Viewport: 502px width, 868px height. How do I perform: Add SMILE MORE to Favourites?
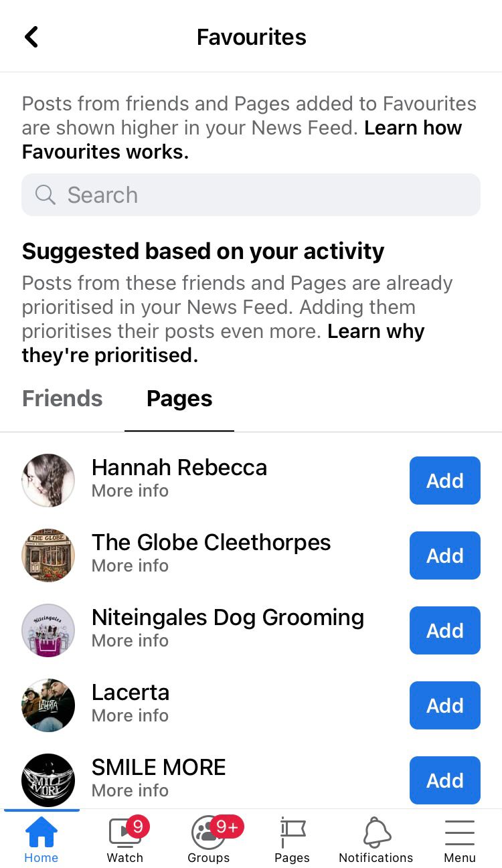pyautogui.click(x=444, y=780)
